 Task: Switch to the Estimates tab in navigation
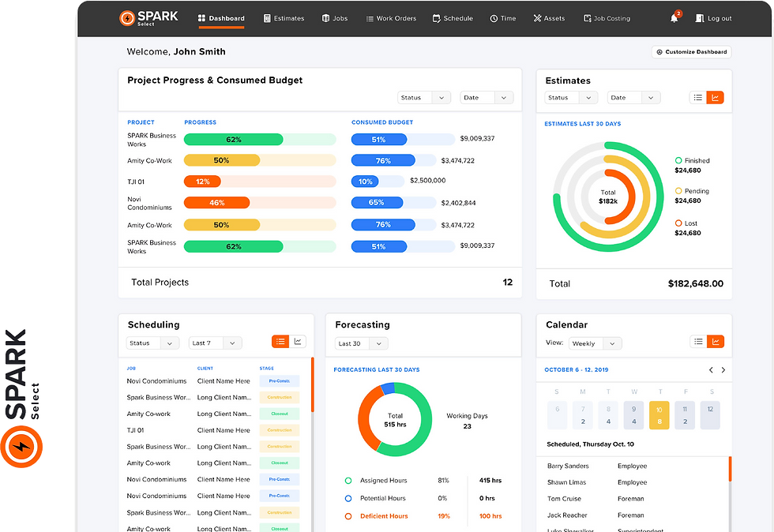[x=284, y=18]
